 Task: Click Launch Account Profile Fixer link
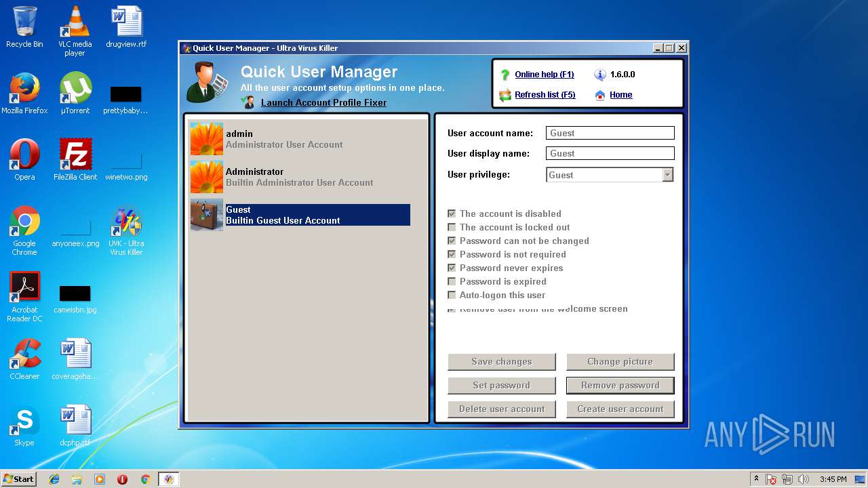[x=323, y=103]
